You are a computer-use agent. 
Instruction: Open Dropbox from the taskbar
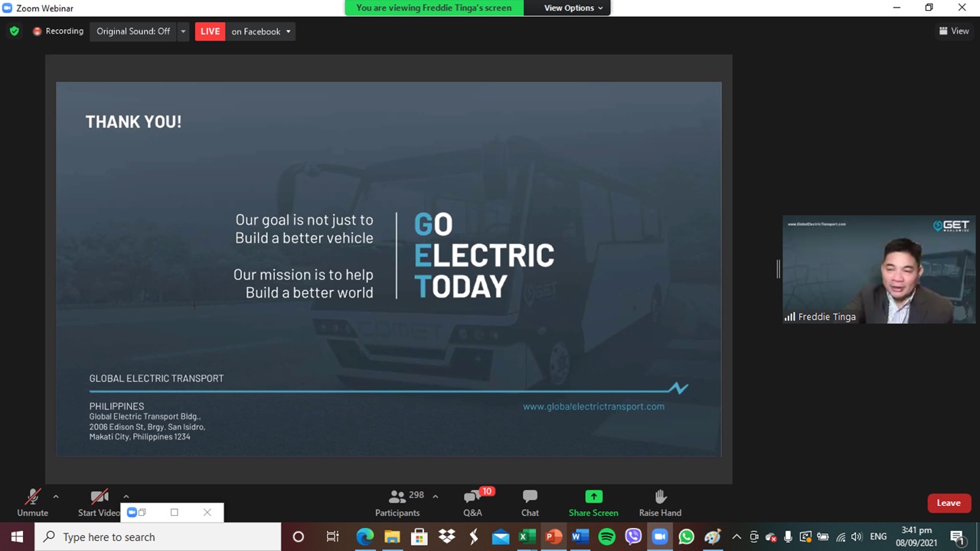[x=446, y=536]
